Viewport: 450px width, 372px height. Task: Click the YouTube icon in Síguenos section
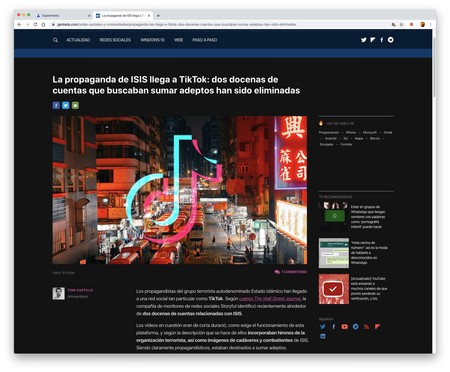click(345, 327)
